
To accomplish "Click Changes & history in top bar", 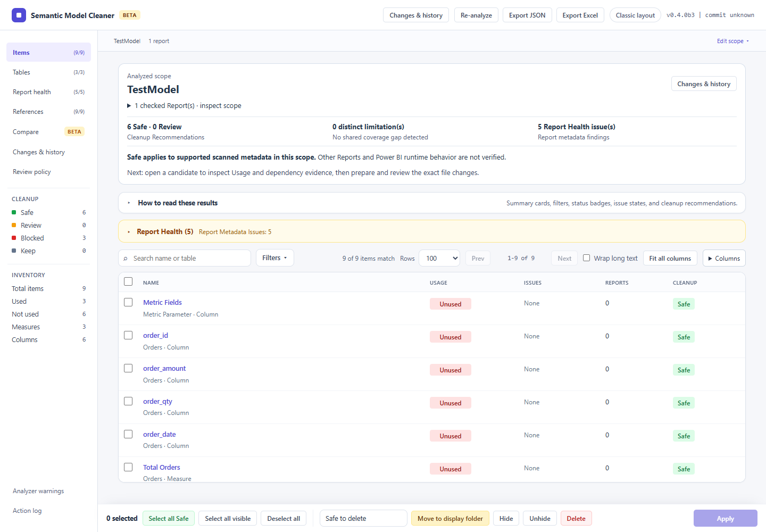I will [x=416, y=15].
